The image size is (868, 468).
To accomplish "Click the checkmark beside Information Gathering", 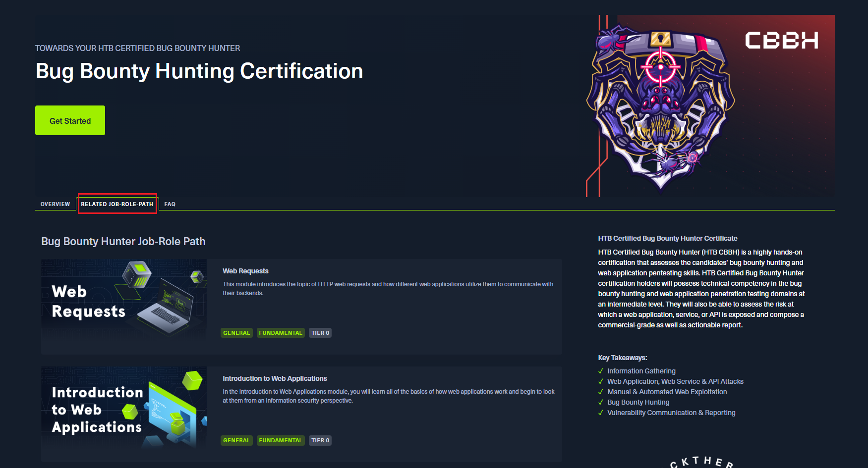I will (x=601, y=371).
